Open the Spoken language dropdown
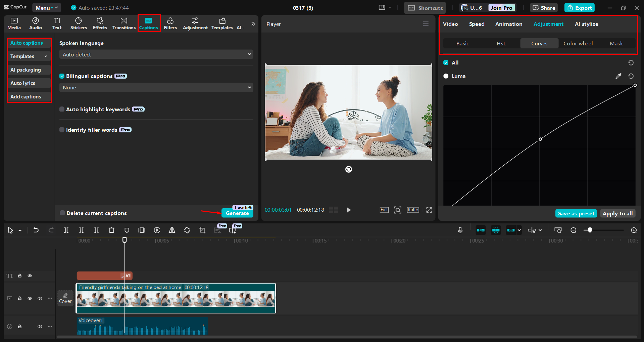644x342 pixels. (x=156, y=54)
